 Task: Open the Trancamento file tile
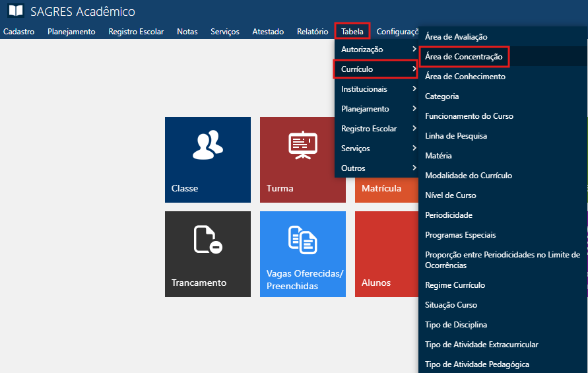(x=207, y=254)
